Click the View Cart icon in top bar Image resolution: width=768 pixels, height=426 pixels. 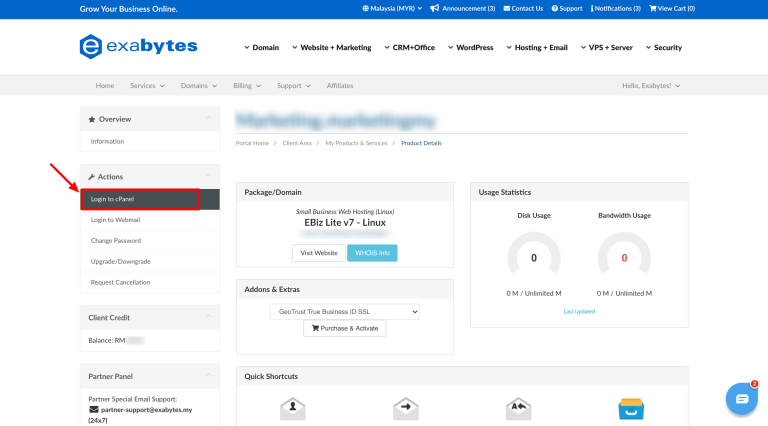coord(652,8)
